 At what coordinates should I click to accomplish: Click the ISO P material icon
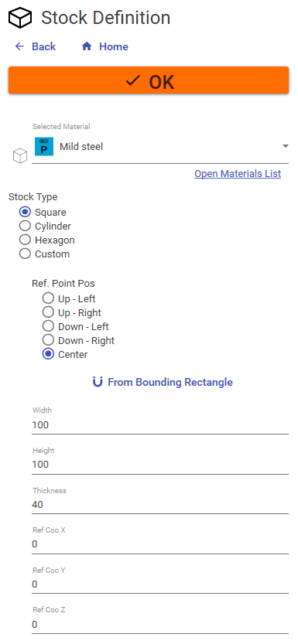(44, 147)
